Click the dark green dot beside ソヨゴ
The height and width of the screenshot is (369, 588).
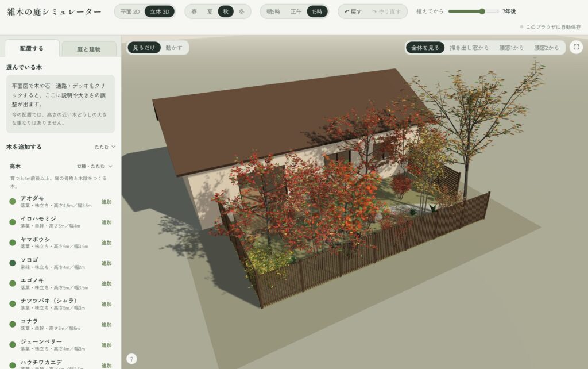point(13,263)
